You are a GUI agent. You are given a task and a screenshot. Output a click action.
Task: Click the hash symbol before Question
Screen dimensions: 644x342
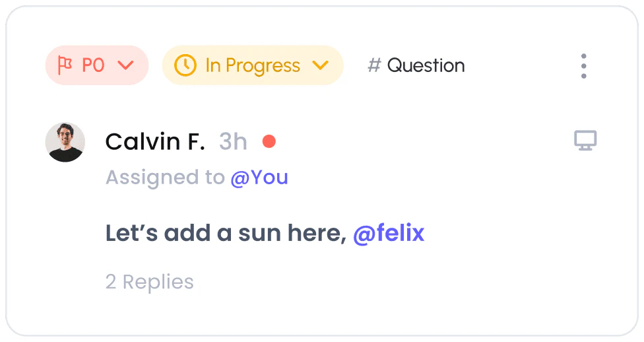click(374, 65)
